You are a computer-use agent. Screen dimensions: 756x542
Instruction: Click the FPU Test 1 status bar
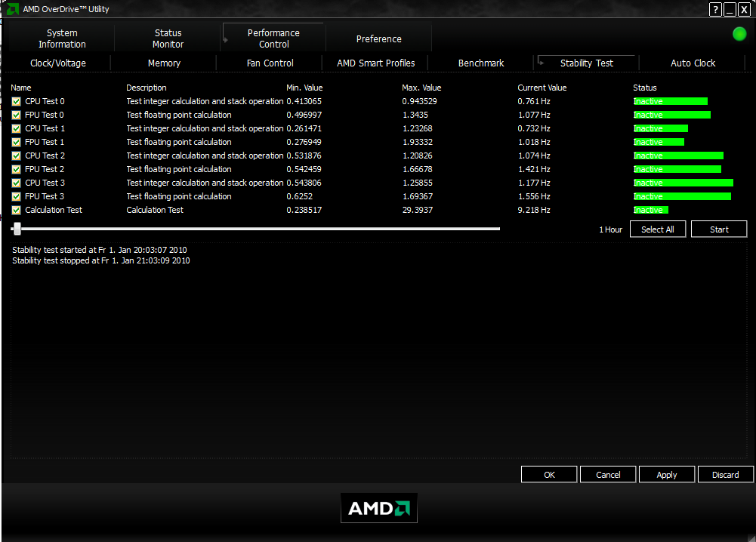659,142
